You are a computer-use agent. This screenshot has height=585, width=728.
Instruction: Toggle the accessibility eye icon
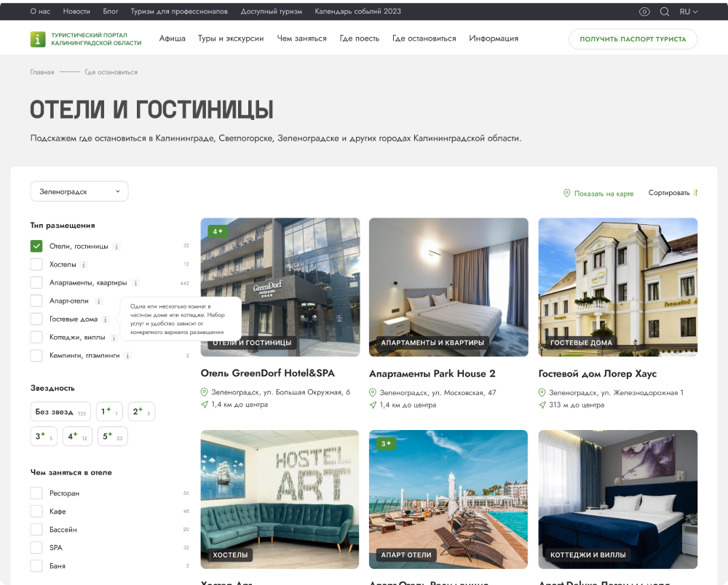[644, 12]
